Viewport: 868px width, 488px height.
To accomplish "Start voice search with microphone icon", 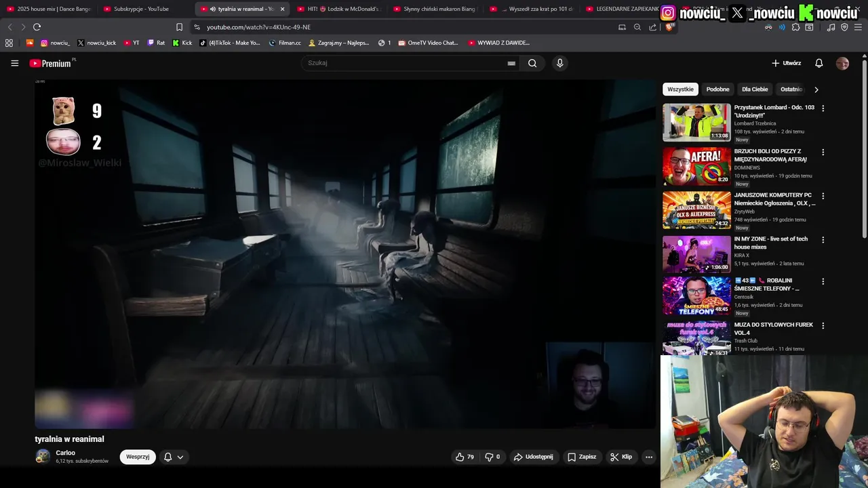I will pyautogui.click(x=559, y=63).
